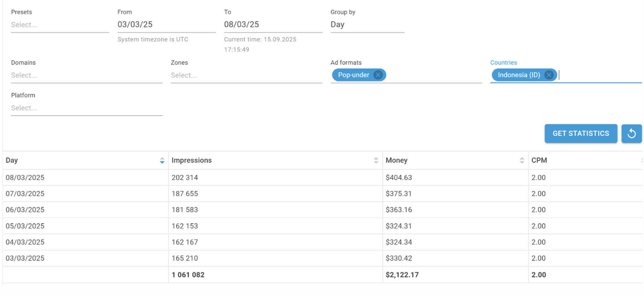This screenshot has height=295, width=644.
Task: Remove the Indonesia (ID) country filter
Action: 549,75
